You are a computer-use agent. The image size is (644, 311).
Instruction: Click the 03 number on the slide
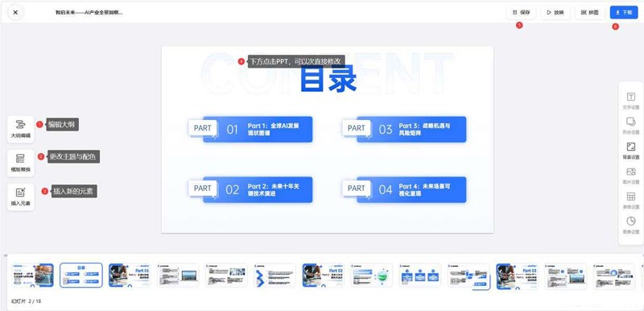click(386, 130)
